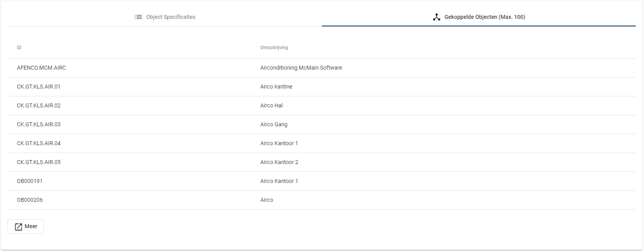This screenshot has width=644, height=251.
Task: Open object CK.GT.KLS.AIR.03
Action: (39, 124)
